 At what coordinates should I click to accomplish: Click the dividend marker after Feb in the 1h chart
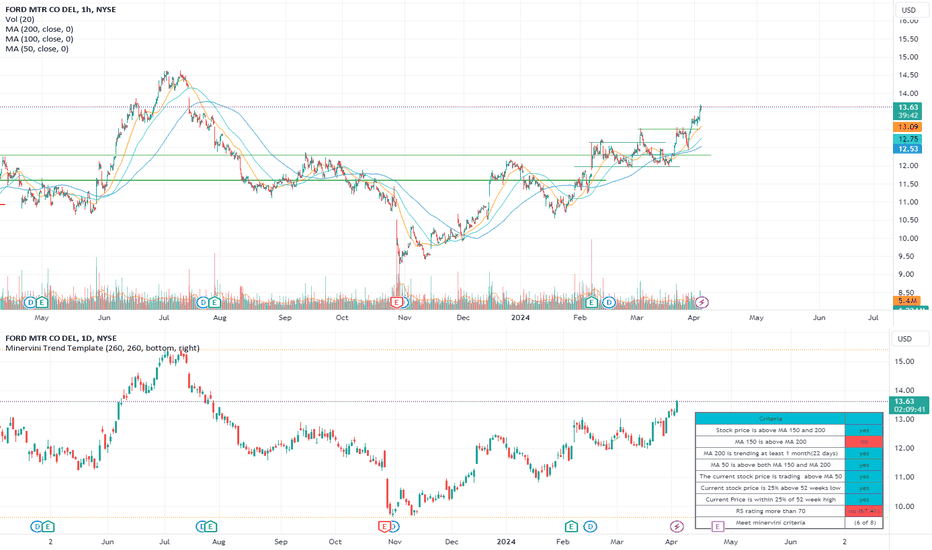[609, 303]
